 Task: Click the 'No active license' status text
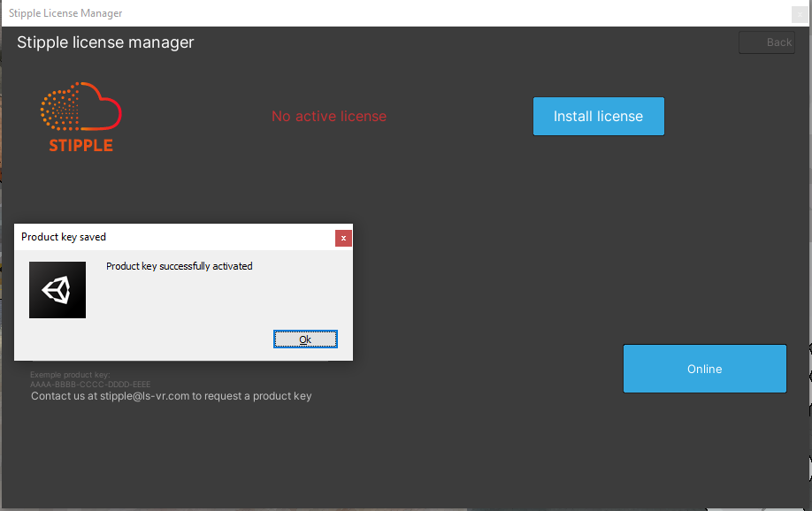pyautogui.click(x=329, y=117)
